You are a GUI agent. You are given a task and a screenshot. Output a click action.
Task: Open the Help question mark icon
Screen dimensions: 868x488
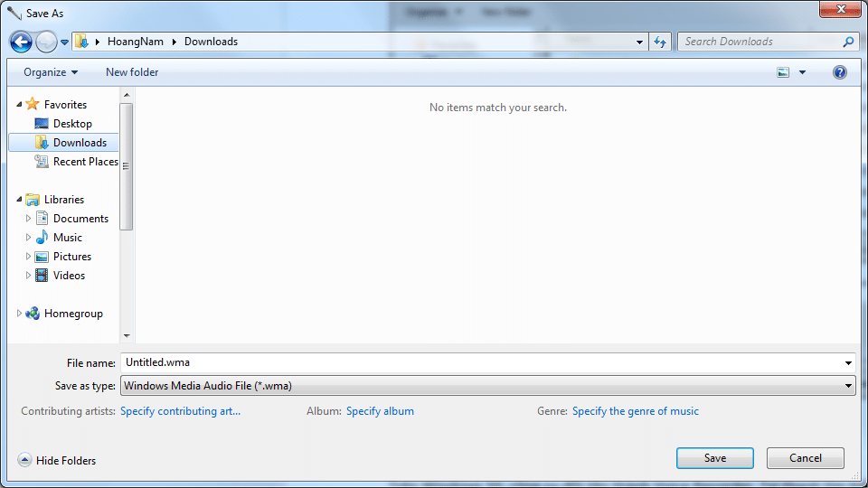point(839,72)
